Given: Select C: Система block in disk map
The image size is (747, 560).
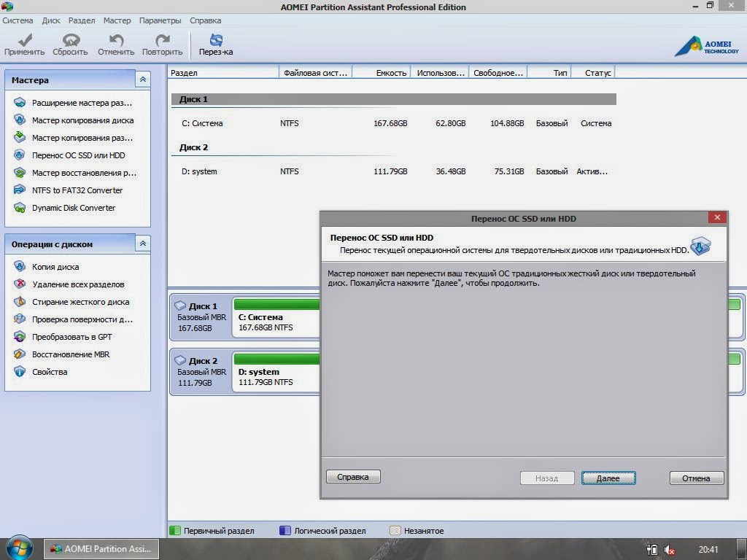Looking at the screenshot, I should tap(276, 318).
